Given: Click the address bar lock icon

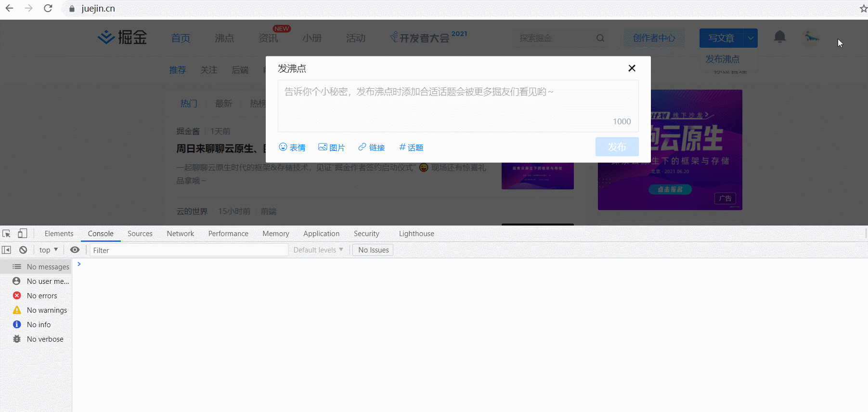Looking at the screenshot, I should pyautogui.click(x=72, y=9).
